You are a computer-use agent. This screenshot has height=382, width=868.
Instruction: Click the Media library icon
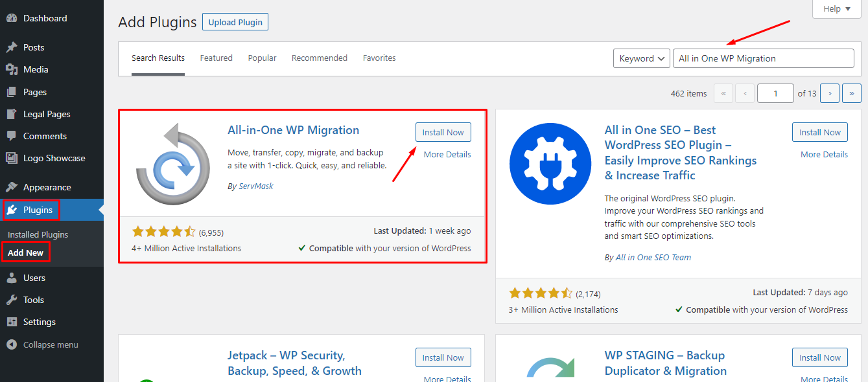(x=12, y=69)
